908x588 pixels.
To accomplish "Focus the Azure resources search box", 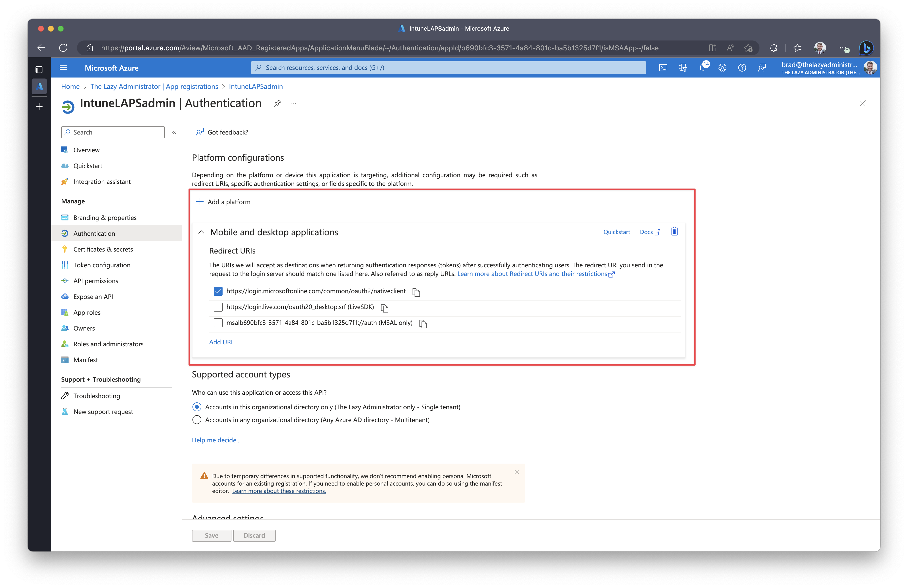I will [448, 68].
